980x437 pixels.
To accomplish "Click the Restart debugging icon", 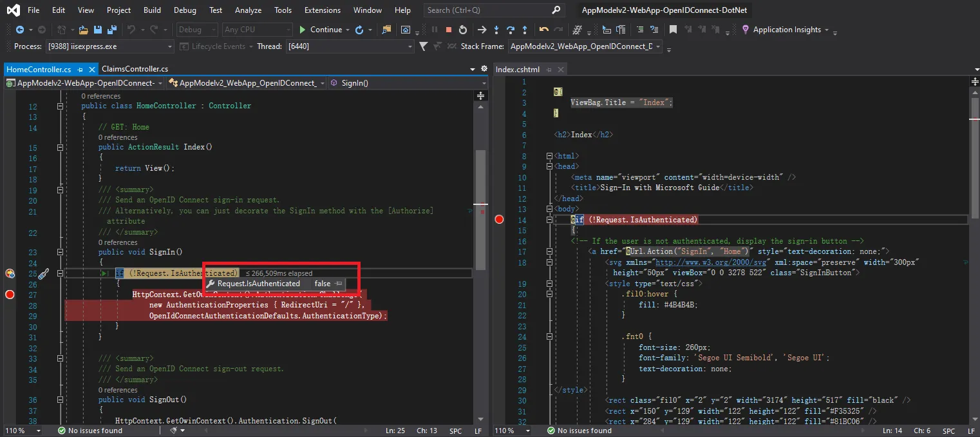I will [x=463, y=30].
